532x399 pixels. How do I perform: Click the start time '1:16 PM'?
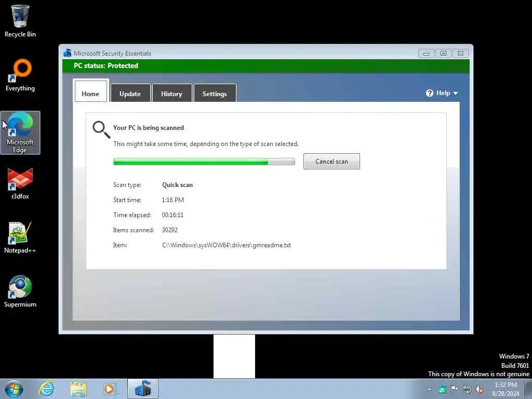coord(172,200)
